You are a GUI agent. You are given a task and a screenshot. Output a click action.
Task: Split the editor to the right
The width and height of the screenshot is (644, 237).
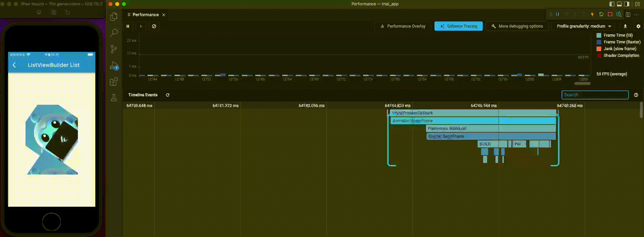[x=628, y=14]
